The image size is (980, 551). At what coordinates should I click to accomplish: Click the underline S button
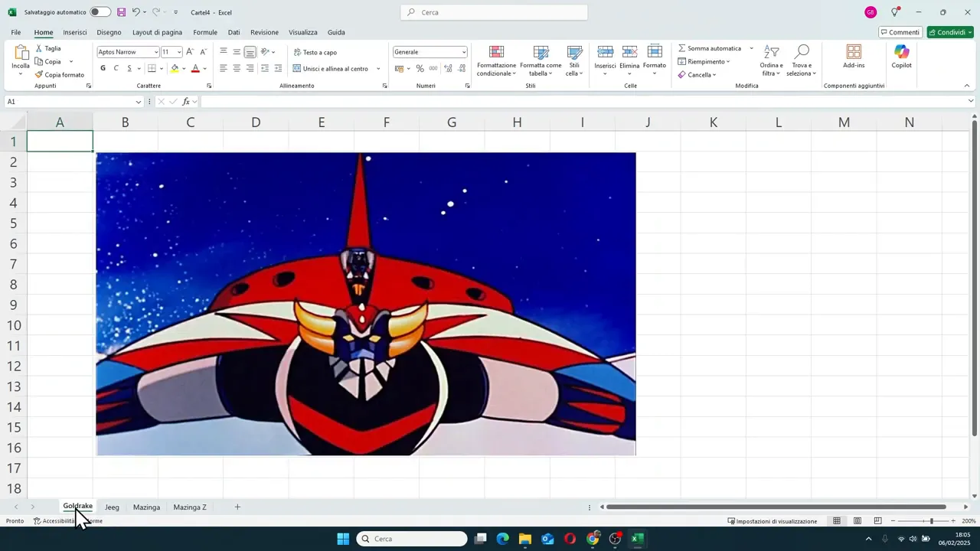129,68
